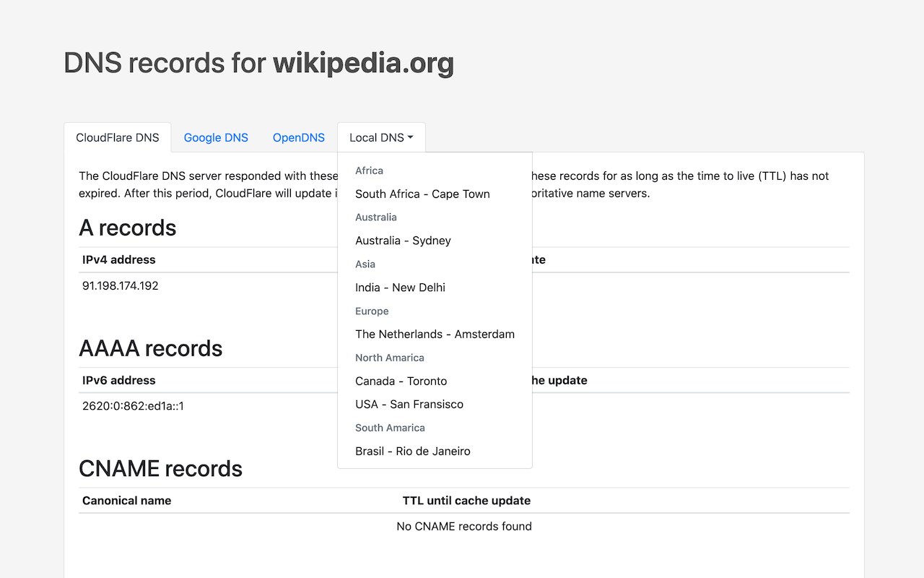This screenshot has height=578, width=924.
Task: Click the No CNAME records found message
Action: point(463,526)
